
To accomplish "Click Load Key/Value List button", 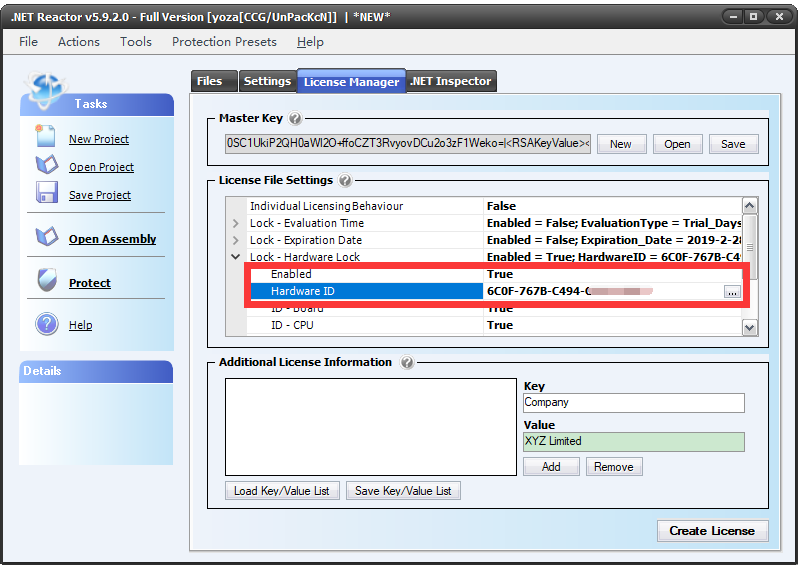I will tap(282, 491).
